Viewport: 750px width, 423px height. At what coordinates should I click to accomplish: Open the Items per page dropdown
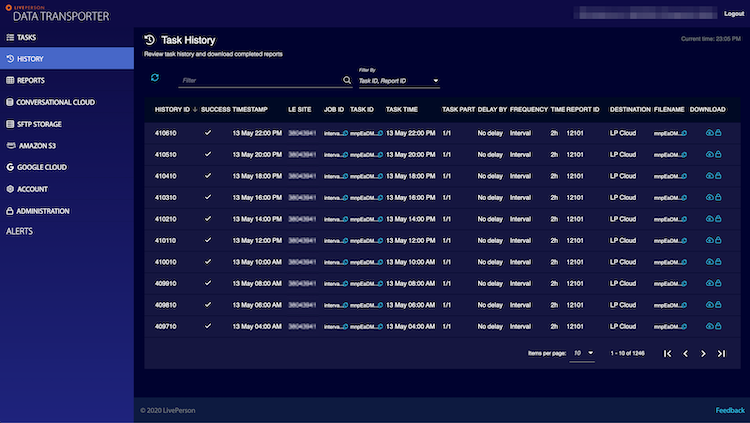point(582,353)
